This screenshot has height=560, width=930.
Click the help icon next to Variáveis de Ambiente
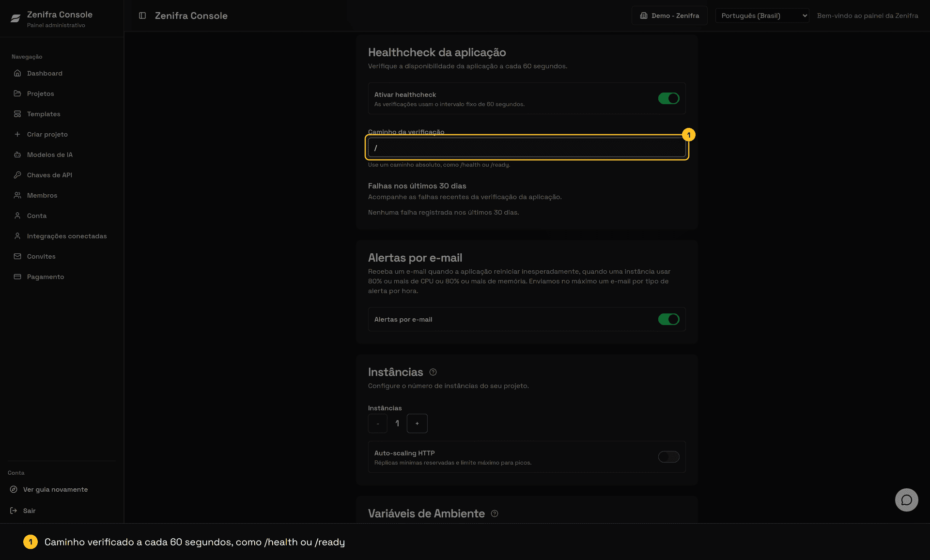(x=495, y=513)
